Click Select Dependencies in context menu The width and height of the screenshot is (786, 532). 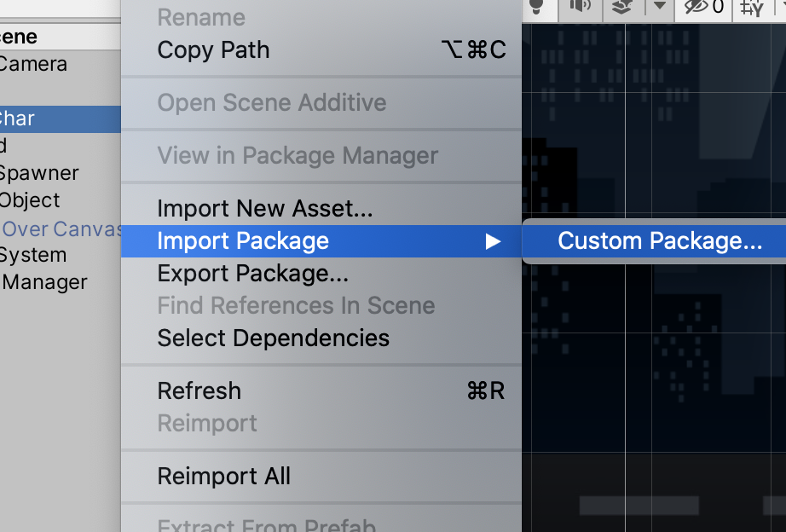(x=273, y=338)
